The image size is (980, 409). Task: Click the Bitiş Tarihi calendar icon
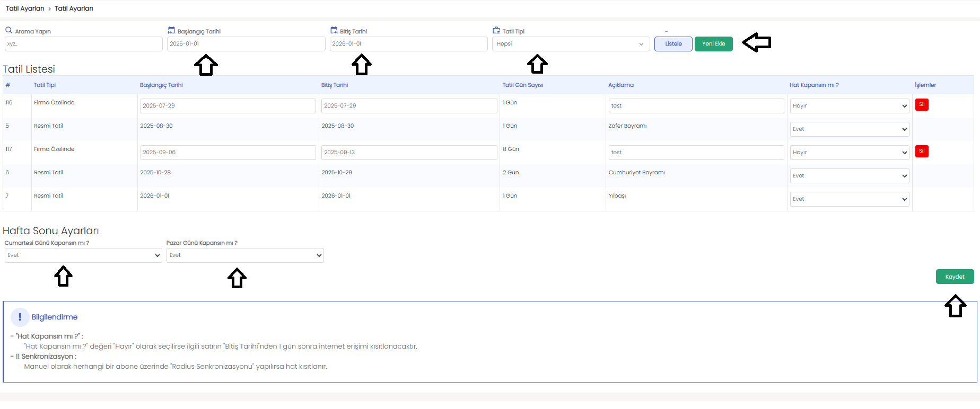click(x=334, y=30)
